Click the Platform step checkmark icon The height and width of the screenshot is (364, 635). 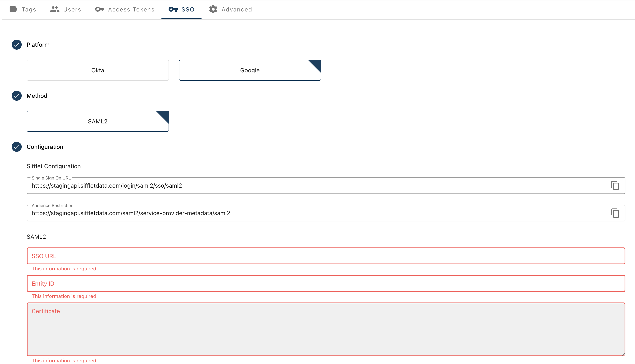17,45
